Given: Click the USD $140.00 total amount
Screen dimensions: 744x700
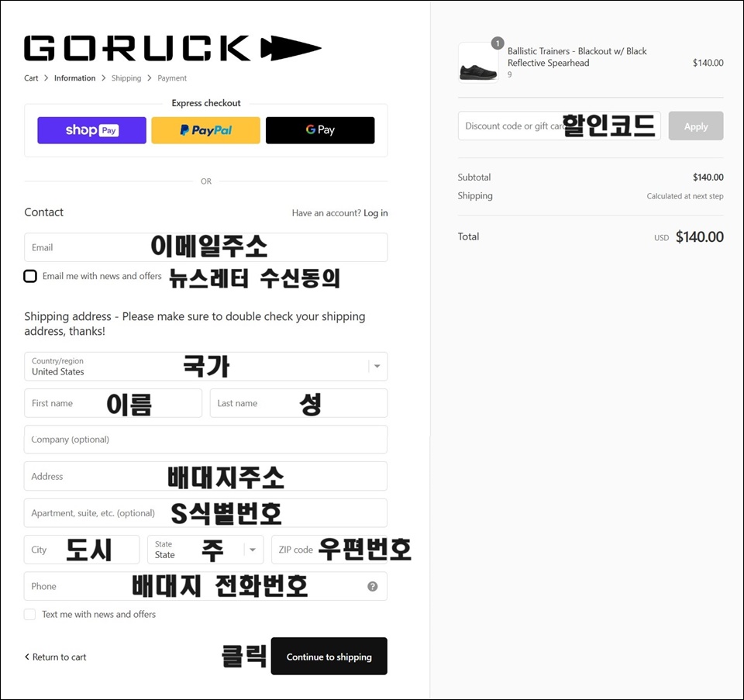Looking at the screenshot, I should click(689, 236).
